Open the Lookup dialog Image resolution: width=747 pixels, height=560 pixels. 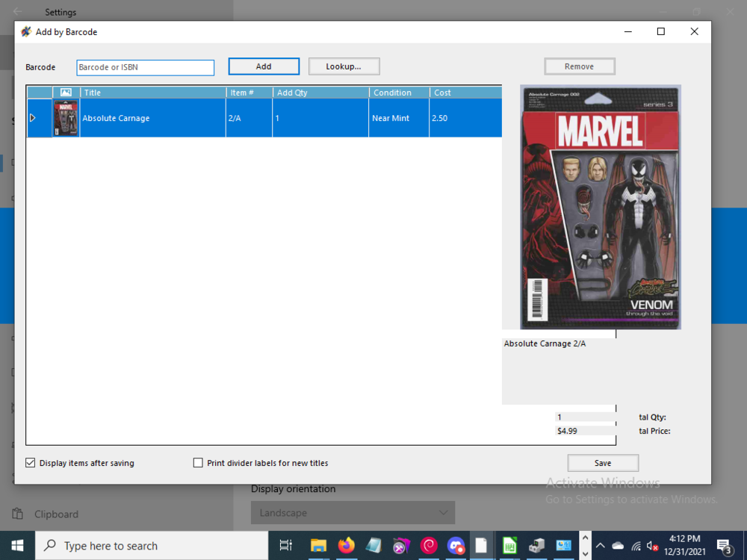[x=344, y=66]
